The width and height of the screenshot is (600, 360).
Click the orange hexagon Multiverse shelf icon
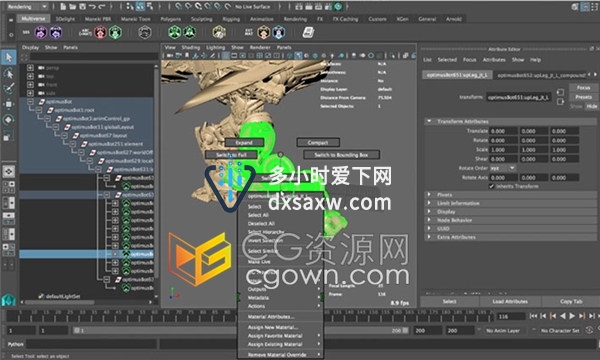(264, 33)
